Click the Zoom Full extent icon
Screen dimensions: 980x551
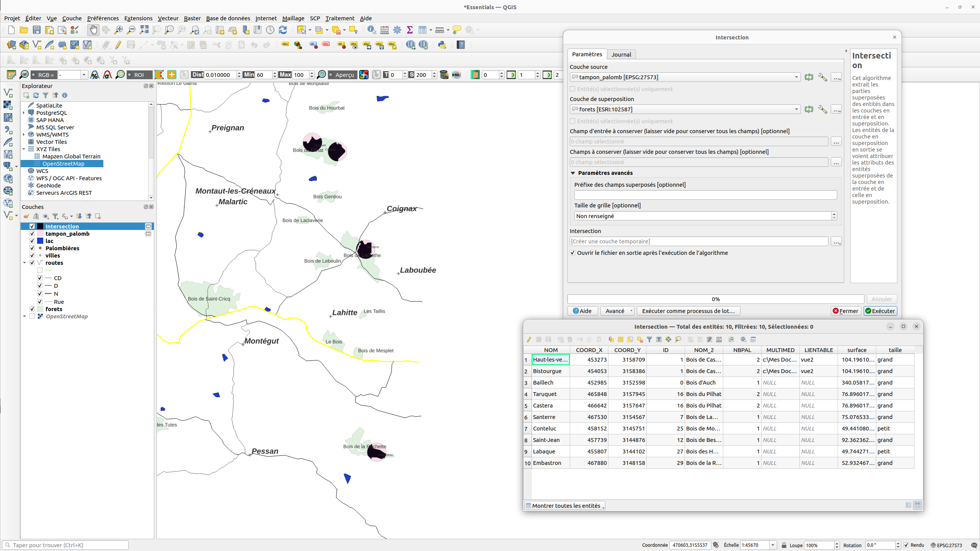144,30
